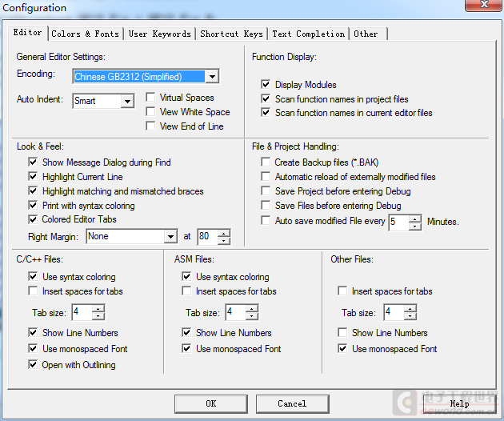The image size is (504, 421).
Task: Enable Create Backup files (*.BAK)
Action: [266, 162]
